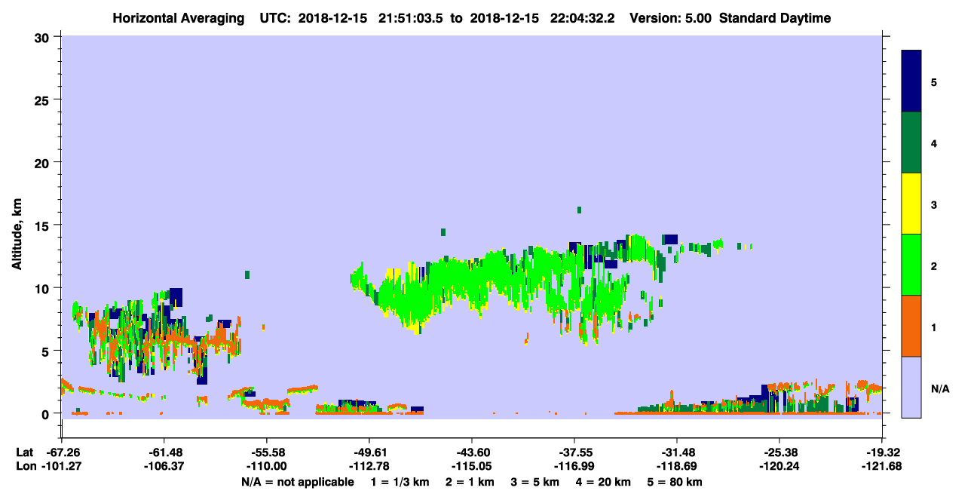The width and height of the screenshot is (980, 503).
Task: Click the 'Standard Daytime' text
Action: click(x=775, y=18)
